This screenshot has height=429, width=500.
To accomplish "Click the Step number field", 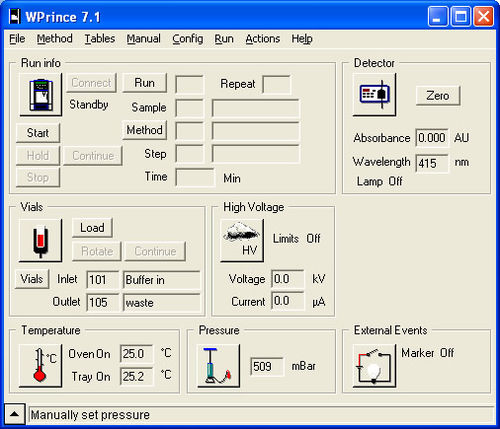I will tap(189, 154).
